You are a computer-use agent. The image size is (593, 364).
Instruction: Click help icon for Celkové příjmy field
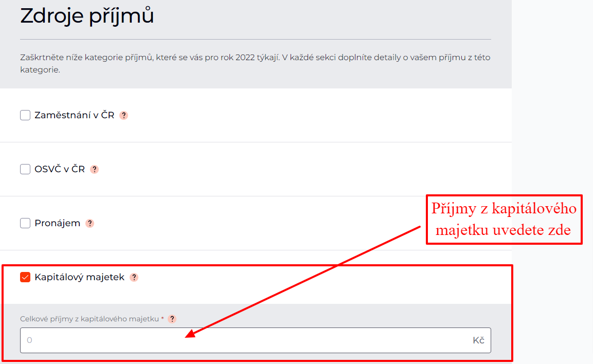[172, 319]
